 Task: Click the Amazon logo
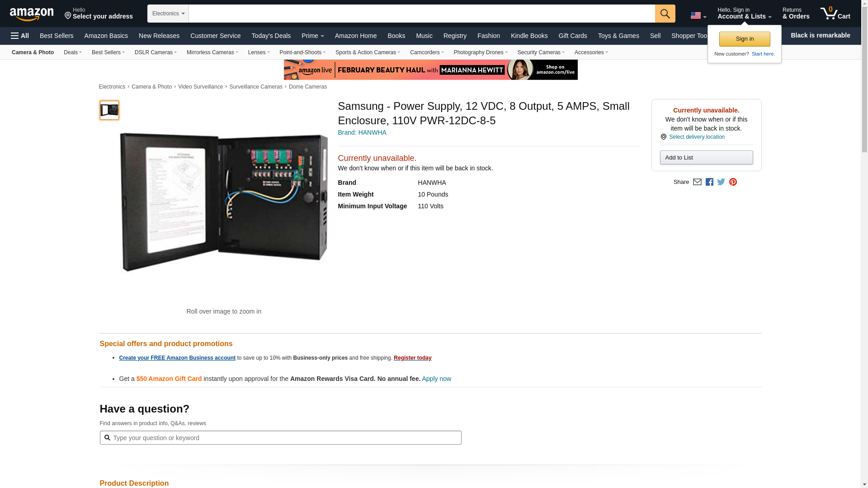tap(32, 14)
